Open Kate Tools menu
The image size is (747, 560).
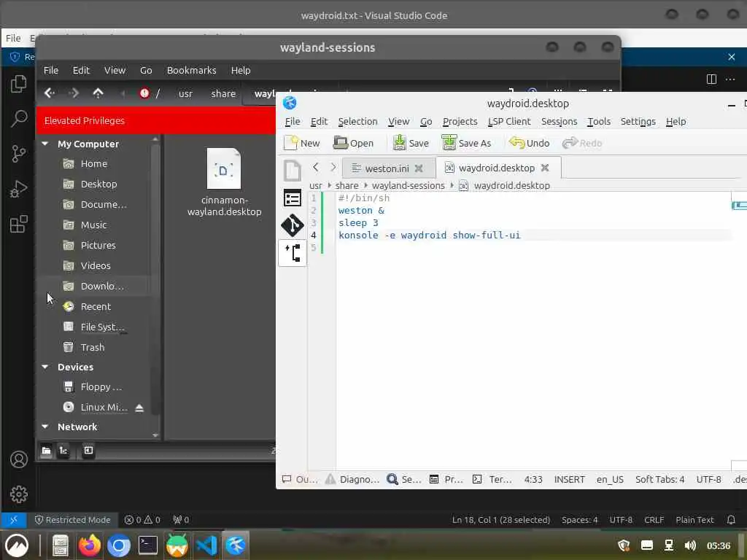tap(598, 122)
